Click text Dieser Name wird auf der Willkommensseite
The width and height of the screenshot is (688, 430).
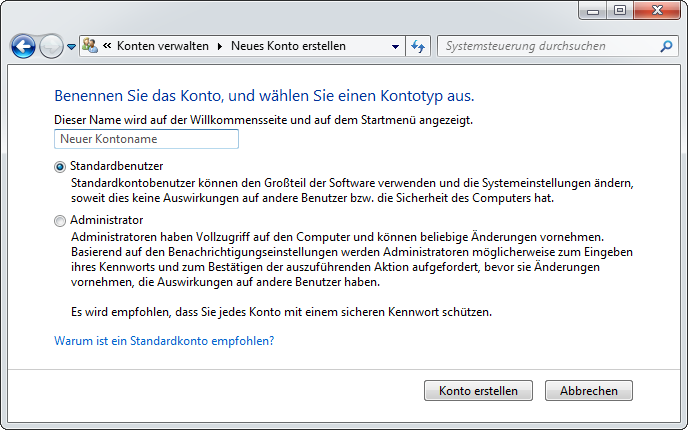[x=263, y=120]
